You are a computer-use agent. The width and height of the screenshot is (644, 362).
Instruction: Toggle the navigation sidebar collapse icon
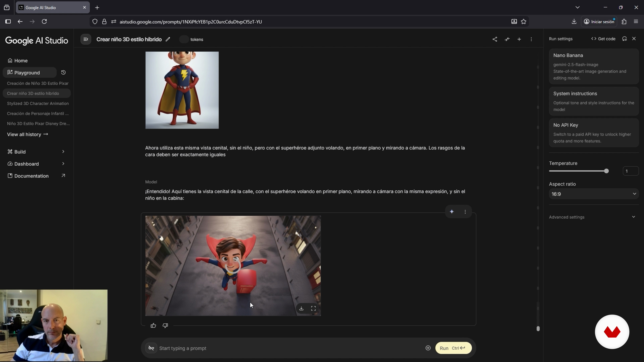[x=86, y=39]
